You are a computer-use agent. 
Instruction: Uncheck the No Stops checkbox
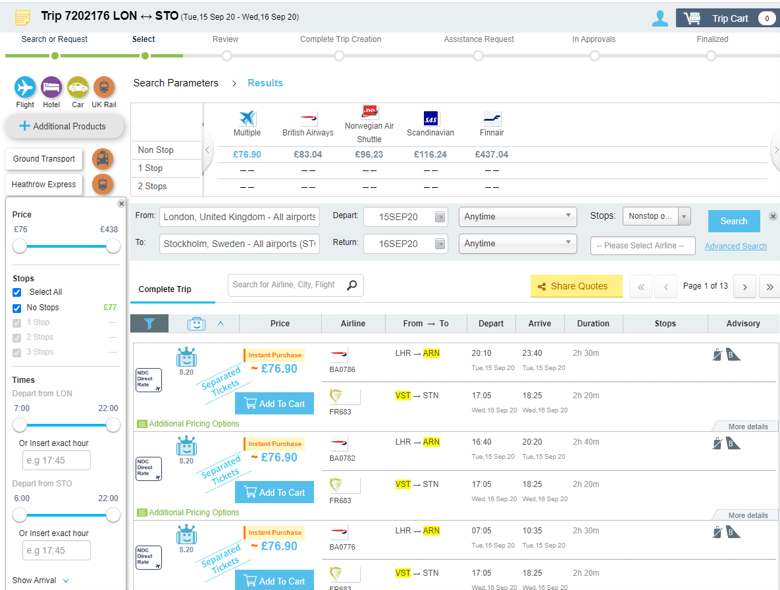coord(17,308)
